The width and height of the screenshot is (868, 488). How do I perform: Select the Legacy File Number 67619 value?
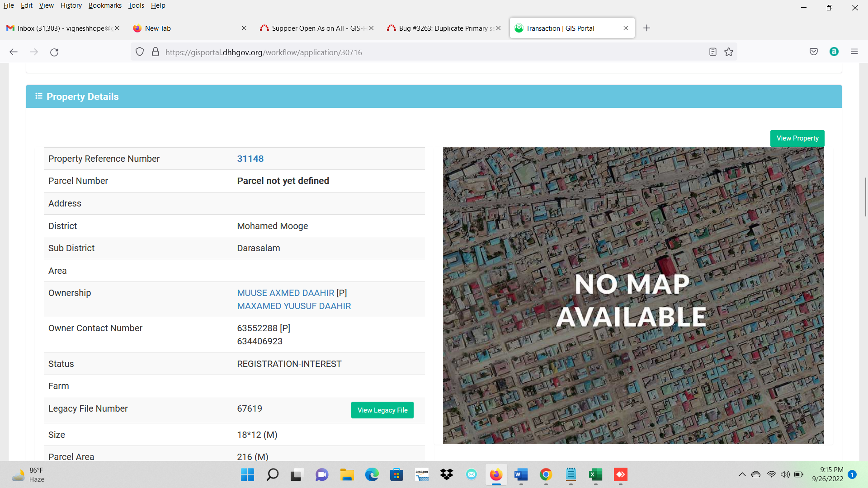(250, 408)
